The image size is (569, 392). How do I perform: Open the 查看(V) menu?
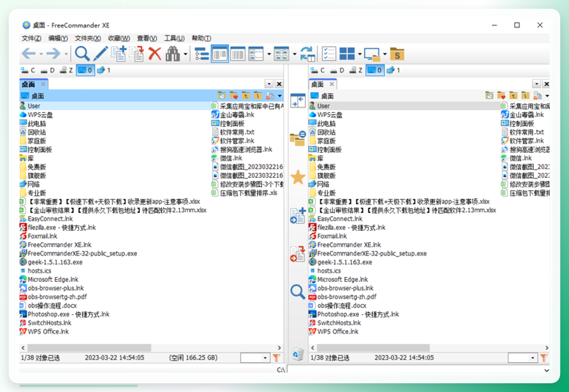tap(147, 38)
